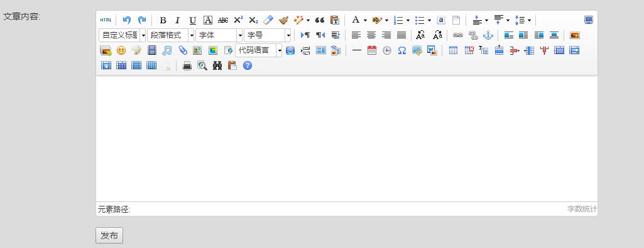
Task: Toggle underline formatting
Action: (x=193, y=20)
